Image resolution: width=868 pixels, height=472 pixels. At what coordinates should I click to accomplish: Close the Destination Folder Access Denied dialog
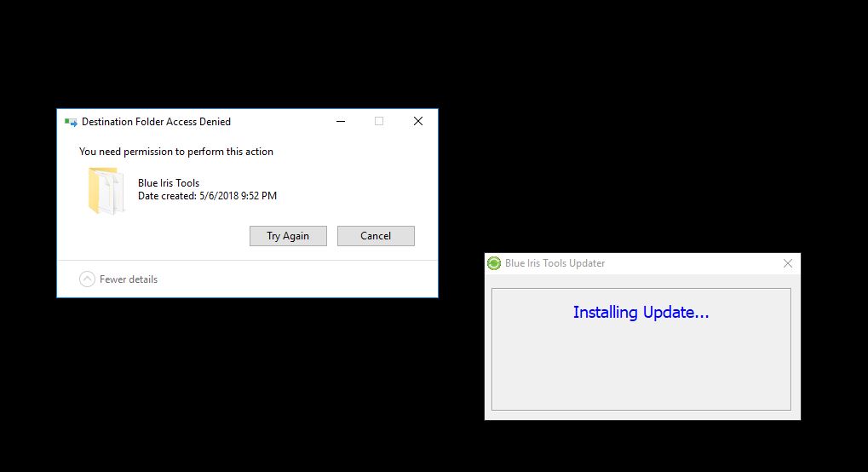[418, 121]
